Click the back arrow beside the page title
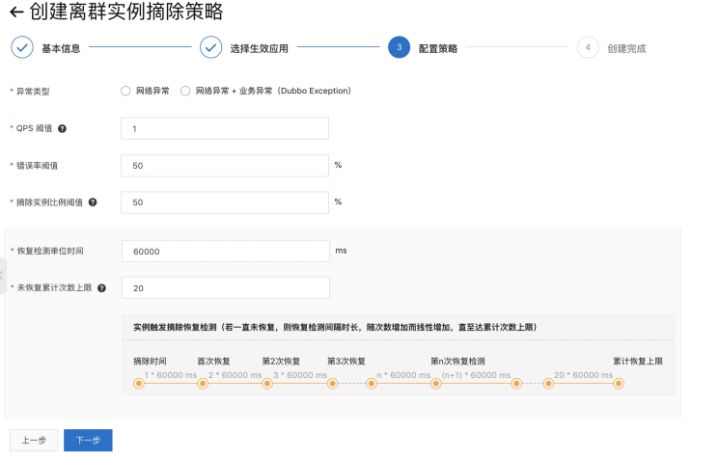The width and height of the screenshot is (720, 457). [17, 12]
